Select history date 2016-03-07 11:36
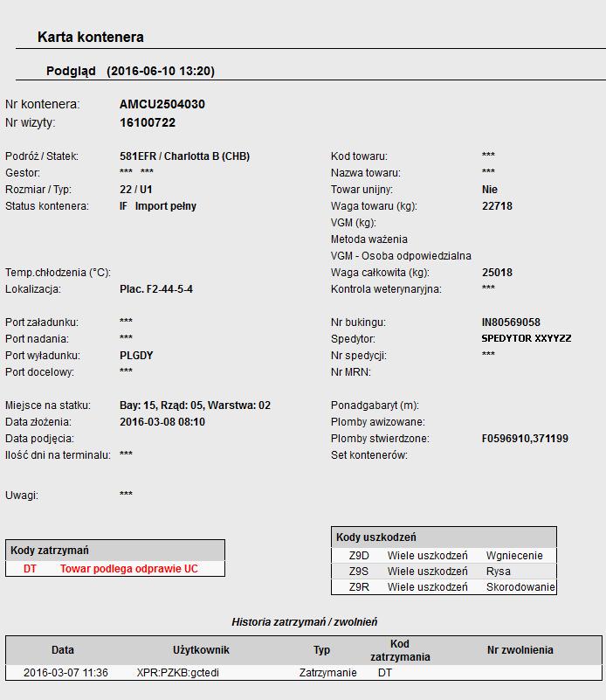The width and height of the screenshot is (606, 700). coord(65,673)
